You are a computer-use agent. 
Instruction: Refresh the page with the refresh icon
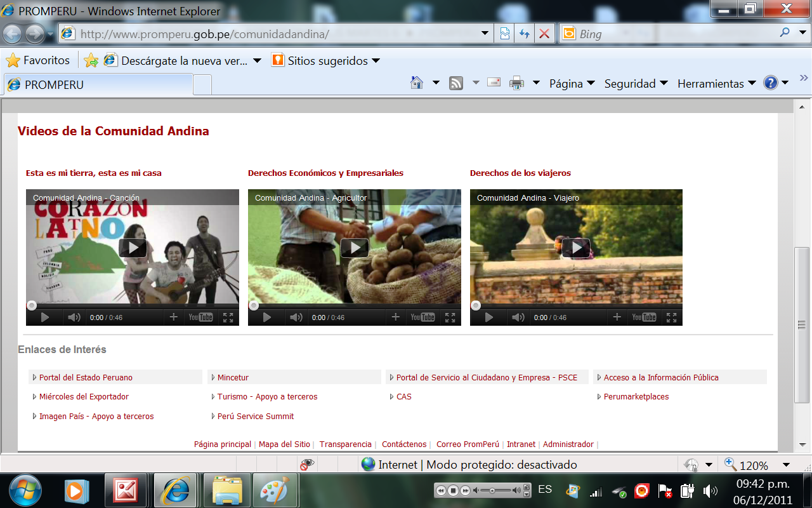point(525,34)
